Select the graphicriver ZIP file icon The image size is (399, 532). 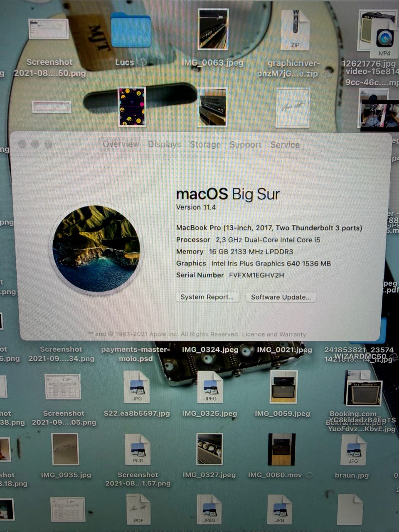295,30
